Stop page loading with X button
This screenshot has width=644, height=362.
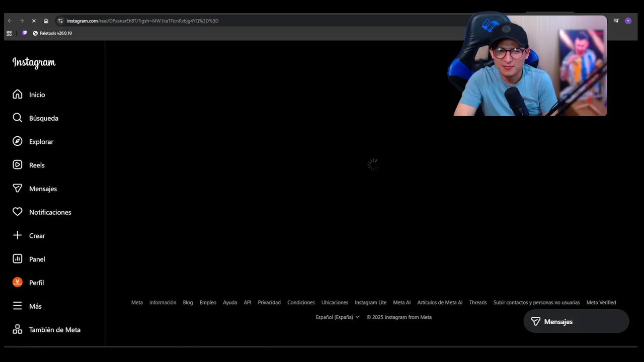[x=34, y=21]
